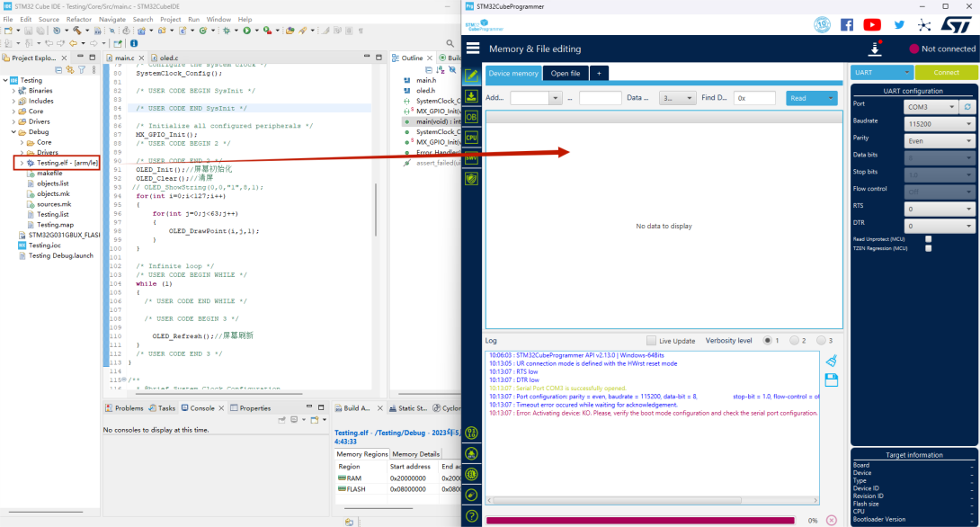Viewport: 980px width, 527px height.
Task: Save the log with the disk icon
Action: pyautogui.click(x=832, y=380)
